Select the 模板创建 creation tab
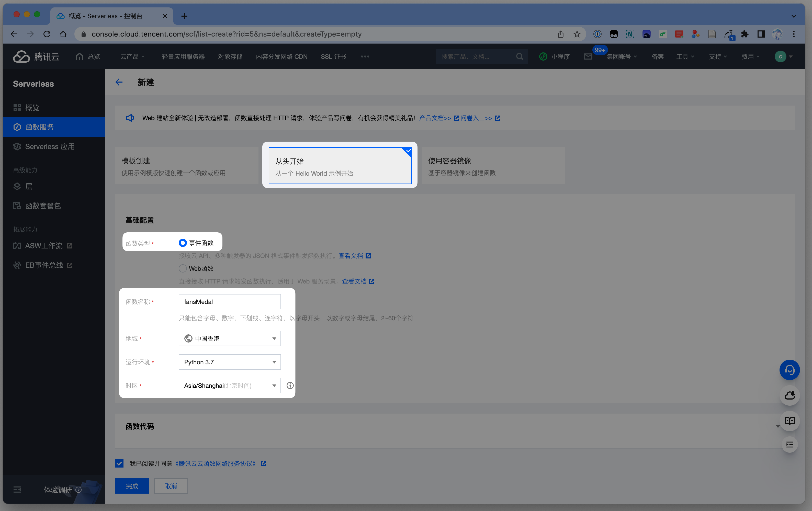 pyautogui.click(x=186, y=166)
